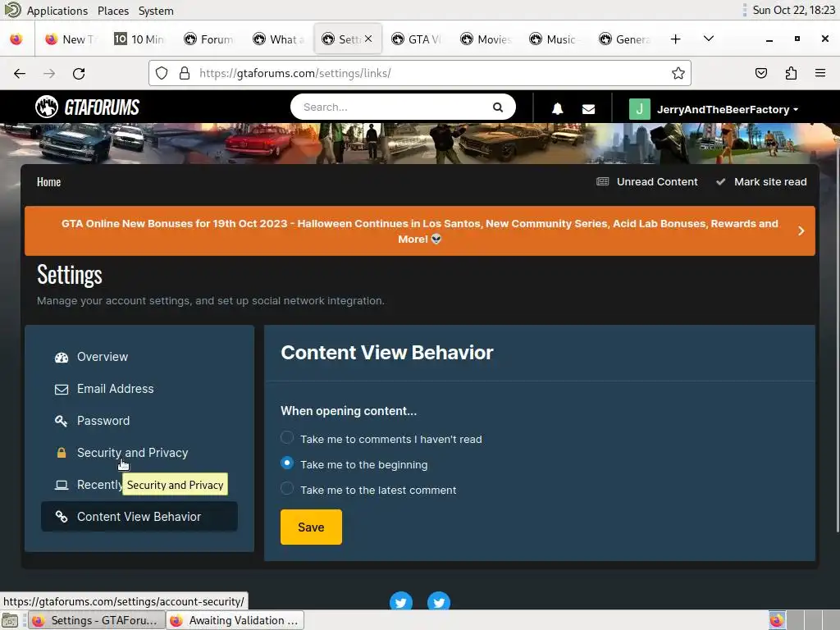Open the Pocket save icon
Viewport: 840px width, 630px height.
click(x=761, y=73)
